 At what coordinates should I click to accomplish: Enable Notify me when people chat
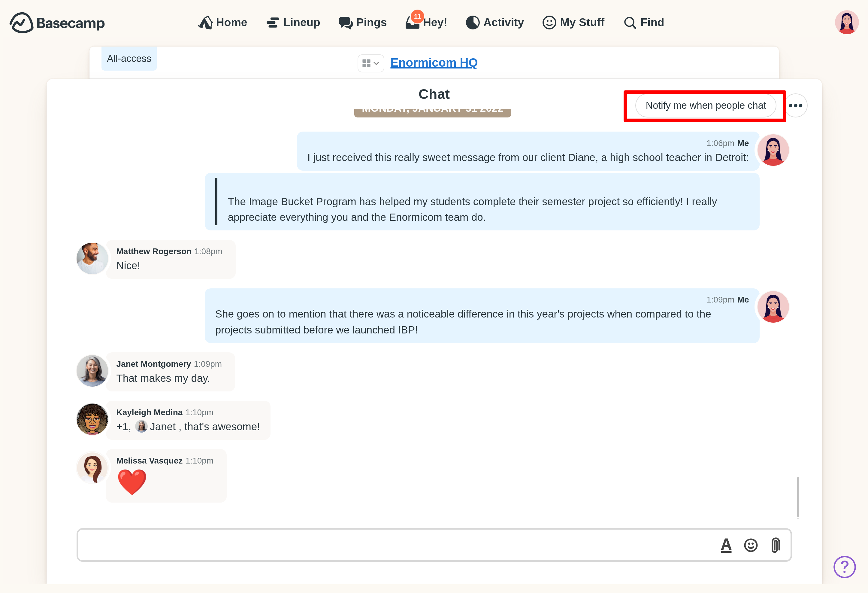click(x=706, y=105)
